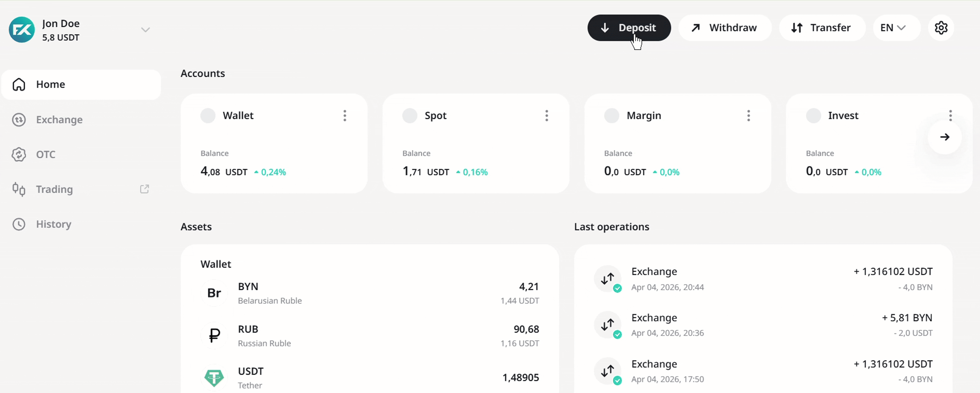Viewport: 980px width, 393px height.
Task: Open the Wallet card three-dot menu
Action: tap(345, 115)
